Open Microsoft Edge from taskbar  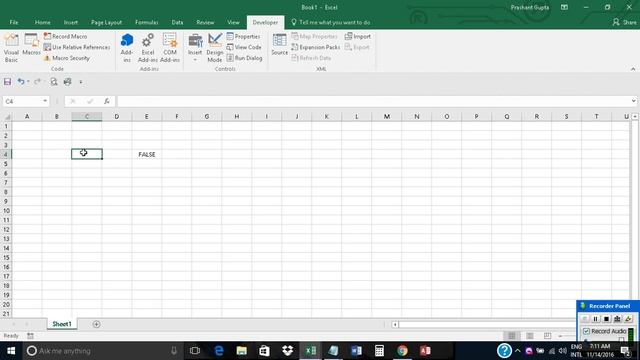(x=219, y=351)
